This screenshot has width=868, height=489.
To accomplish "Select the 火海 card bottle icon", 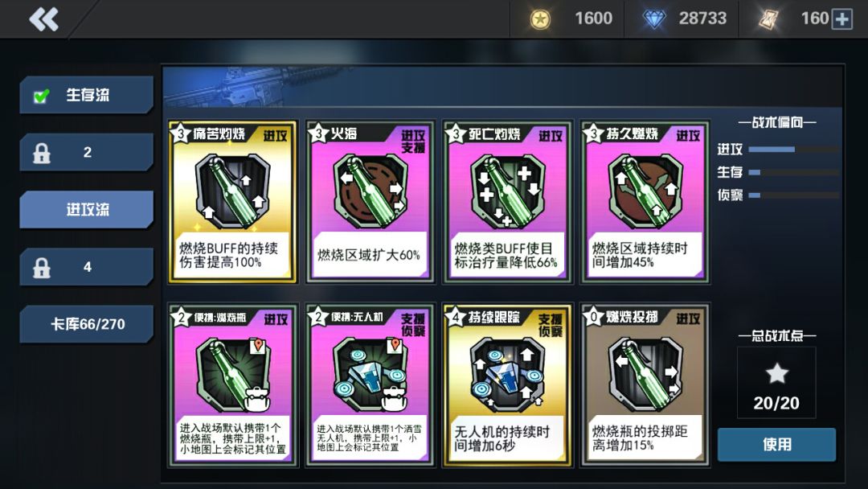I will pos(370,191).
